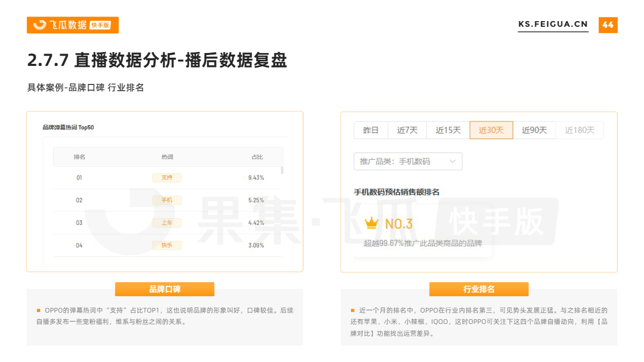Image resolution: width=644 pixels, height=362 pixels.
Task: Click the NO.3 ranking text
Action: [399, 224]
